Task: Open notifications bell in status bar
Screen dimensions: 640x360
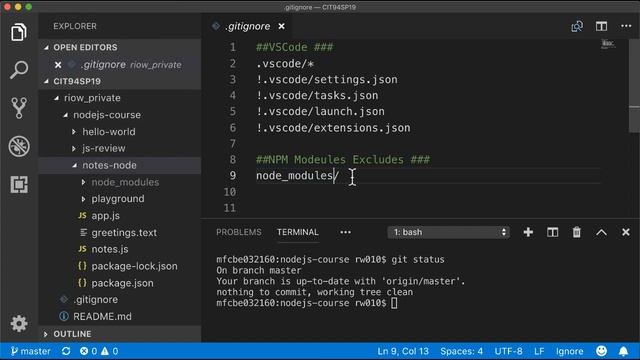Action: click(x=624, y=351)
